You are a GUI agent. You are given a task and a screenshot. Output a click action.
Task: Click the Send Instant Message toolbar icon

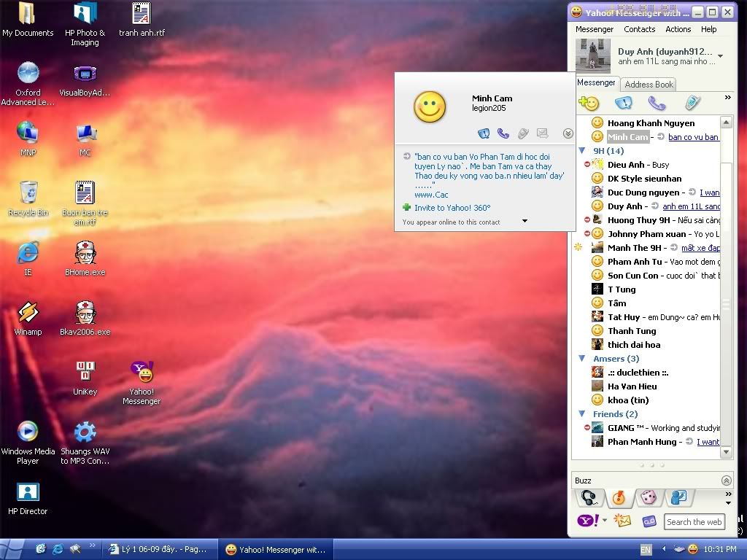click(x=623, y=103)
